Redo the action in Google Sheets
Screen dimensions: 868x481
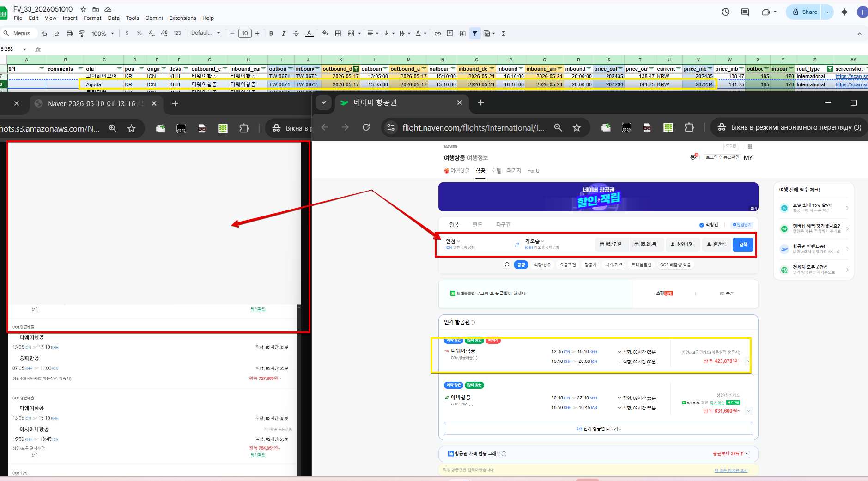click(x=56, y=33)
